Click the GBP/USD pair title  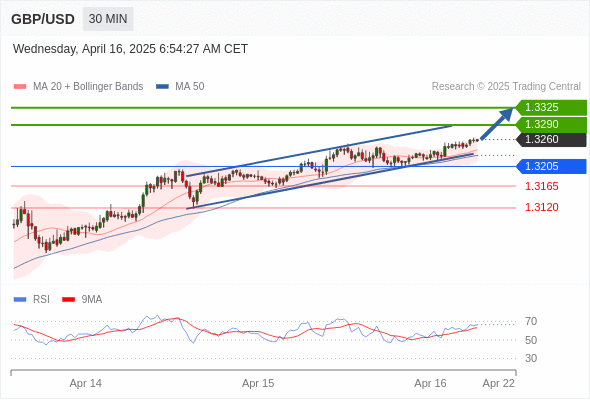[x=43, y=19]
